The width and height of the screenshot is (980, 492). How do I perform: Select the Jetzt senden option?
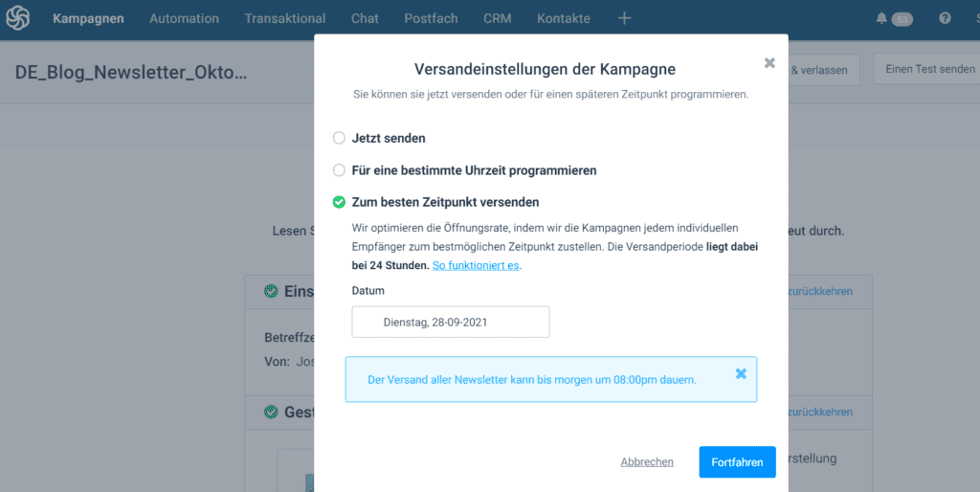coord(339,138)
